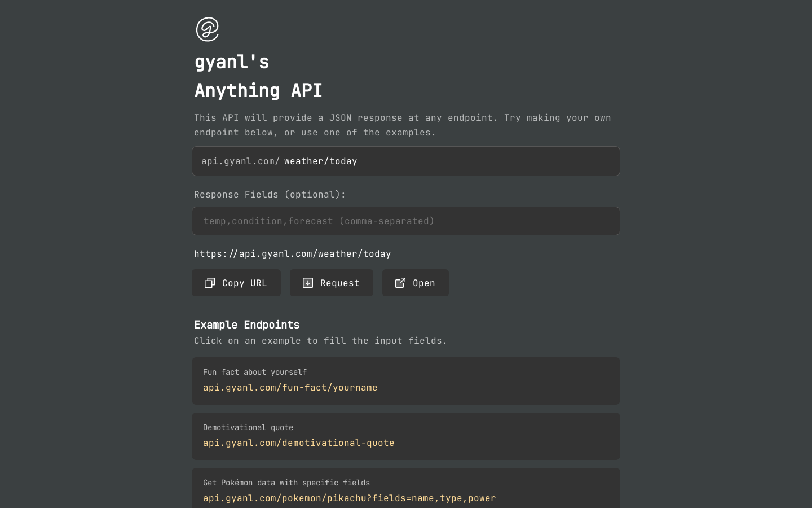The width and height of the screenshot is (812, 508).
Task: Click the gyanl spiral logo icon
Action: pyautogui.click(x=207, y=29)
